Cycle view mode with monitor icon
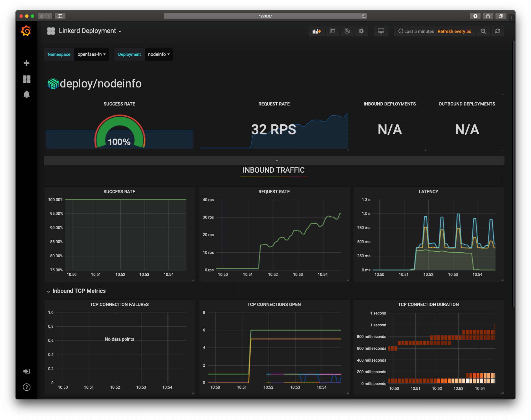This screenshot has height=420, width=531. 381,31
